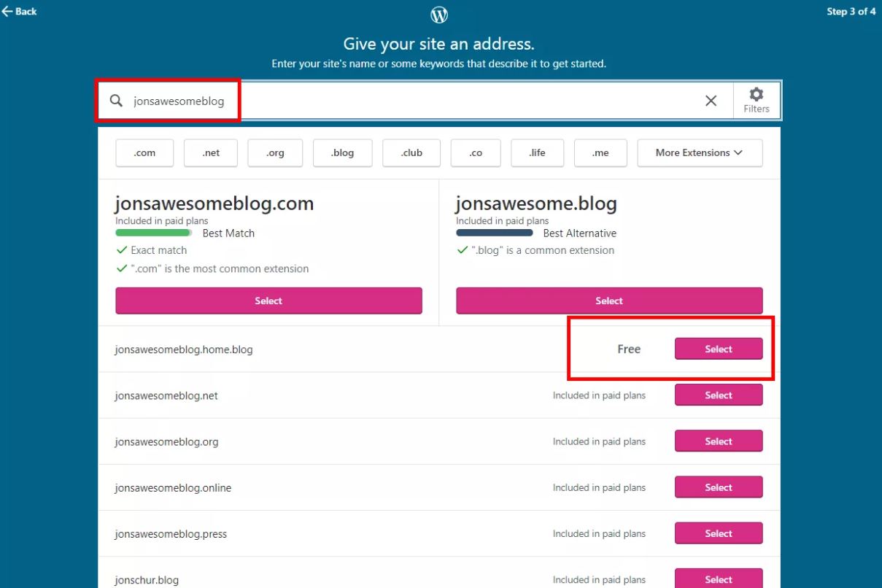Enable the .co extension filter
The image size is (882, 588).
476,152
